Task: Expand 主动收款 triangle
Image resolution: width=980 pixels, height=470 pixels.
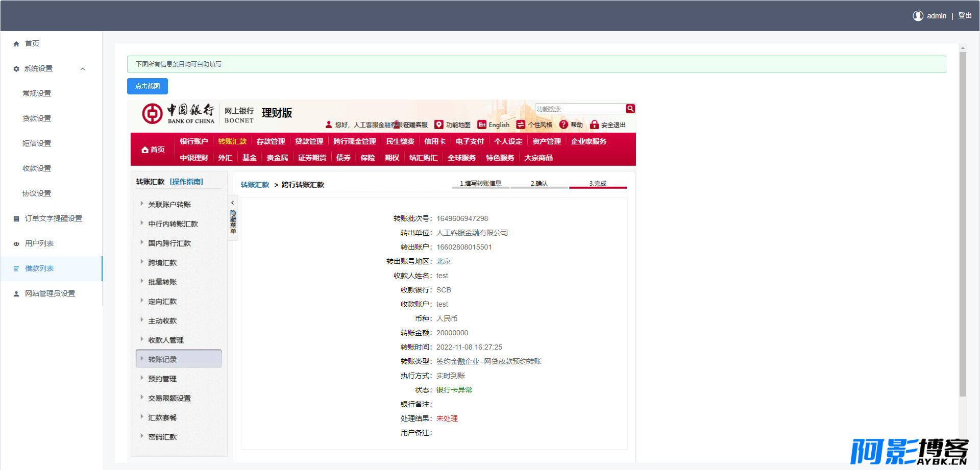Action: pos(141,320)
